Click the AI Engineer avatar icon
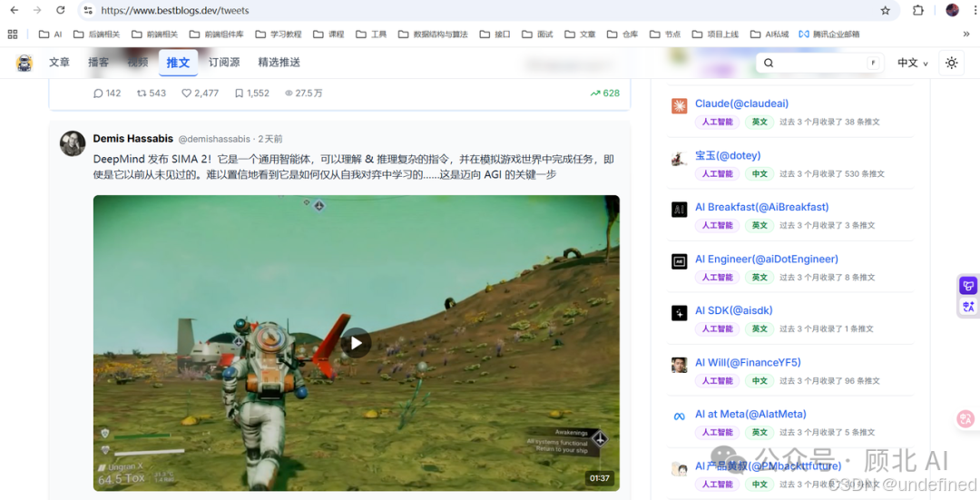This screenshot has width=980, height=500. coord(680,261)
